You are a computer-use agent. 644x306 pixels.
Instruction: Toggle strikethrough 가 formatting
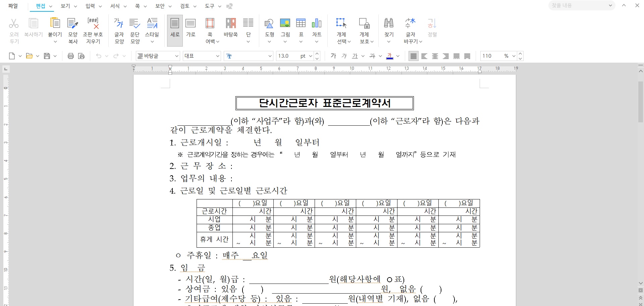[372, 56]
